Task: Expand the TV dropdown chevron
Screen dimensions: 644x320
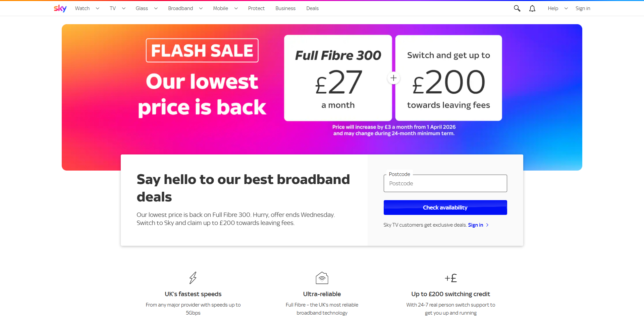Action: coord(124,8)
